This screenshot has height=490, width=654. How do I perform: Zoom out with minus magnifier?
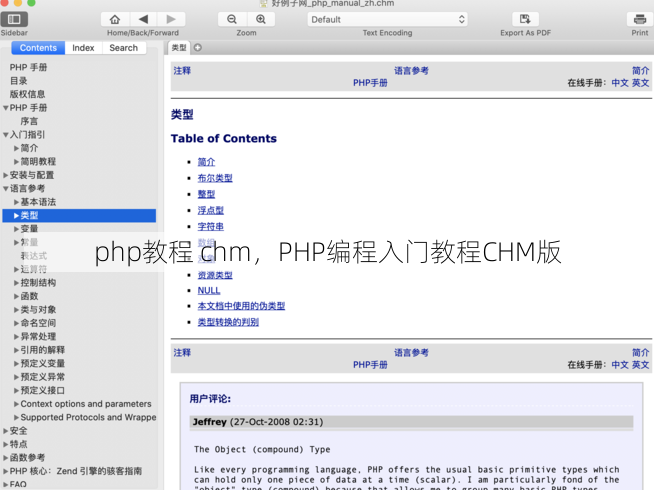coord(232,19)
